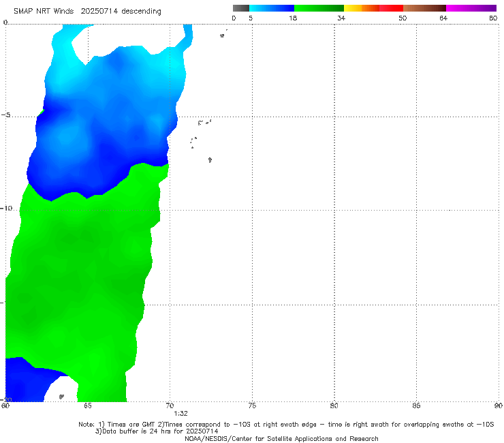This screenshot has width=504, height=443.
Task: Click the '-10' latitude axis label
Action: pyautogui.click(x=6, y=208)
